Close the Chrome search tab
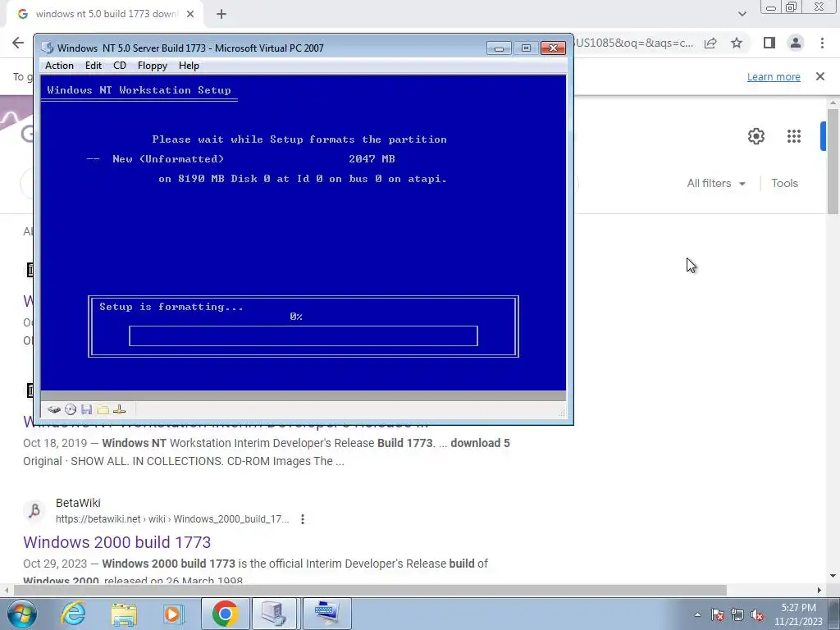 point(190,14)
